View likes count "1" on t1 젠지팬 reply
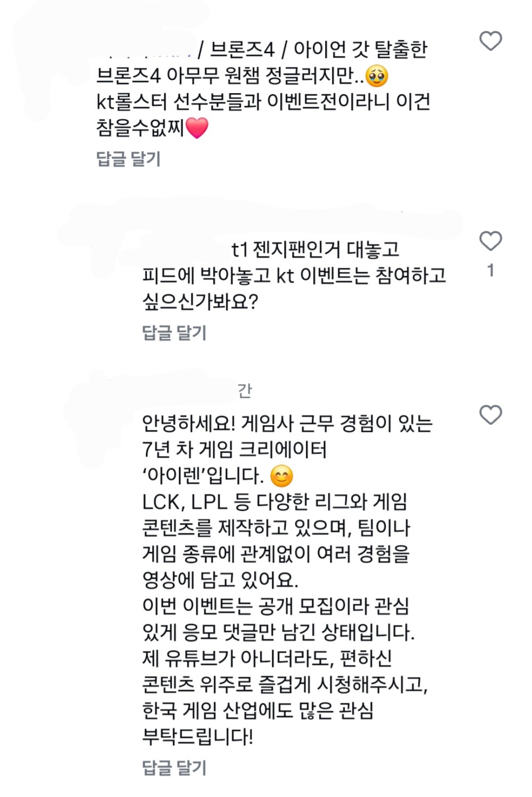This screenshot has width=532, height=797. click(491, 271)
